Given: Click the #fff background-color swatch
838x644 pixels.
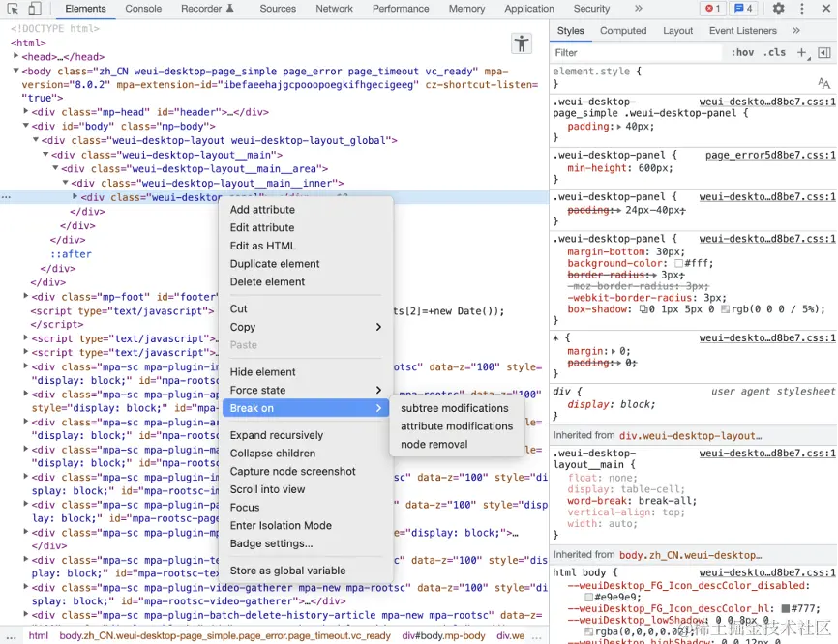Looking at the screenshot, I should pos(678,263).
